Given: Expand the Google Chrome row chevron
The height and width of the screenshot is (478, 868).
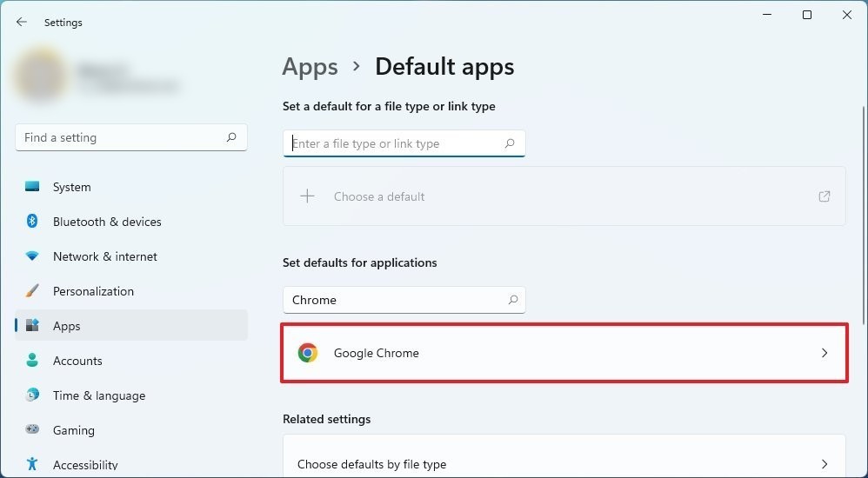Looking at the screenshot, I should [x=825, y=352].
